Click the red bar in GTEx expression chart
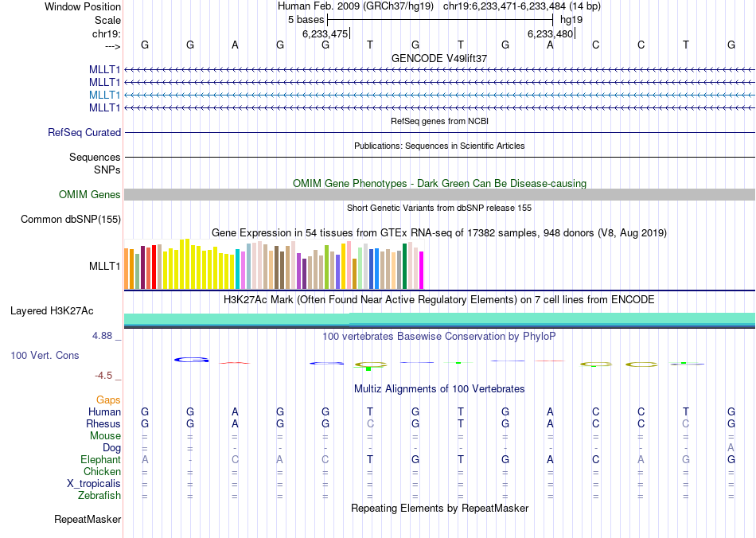 154,267
